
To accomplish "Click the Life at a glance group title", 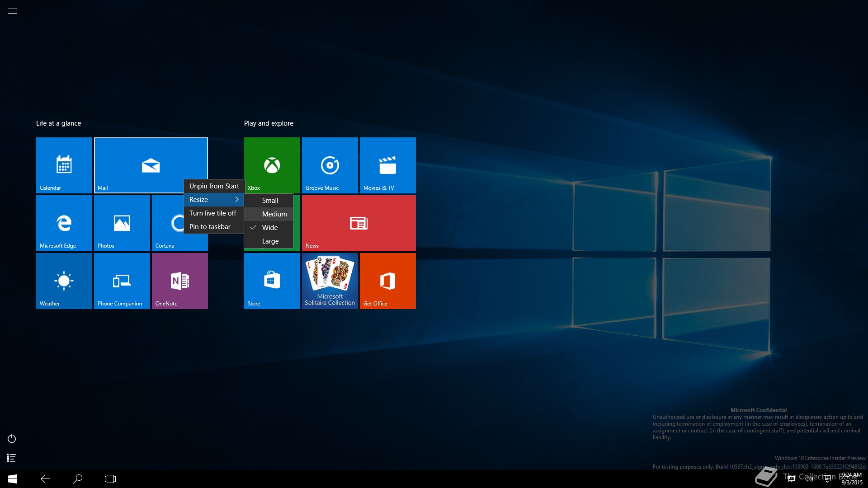I will coord(59,123).
